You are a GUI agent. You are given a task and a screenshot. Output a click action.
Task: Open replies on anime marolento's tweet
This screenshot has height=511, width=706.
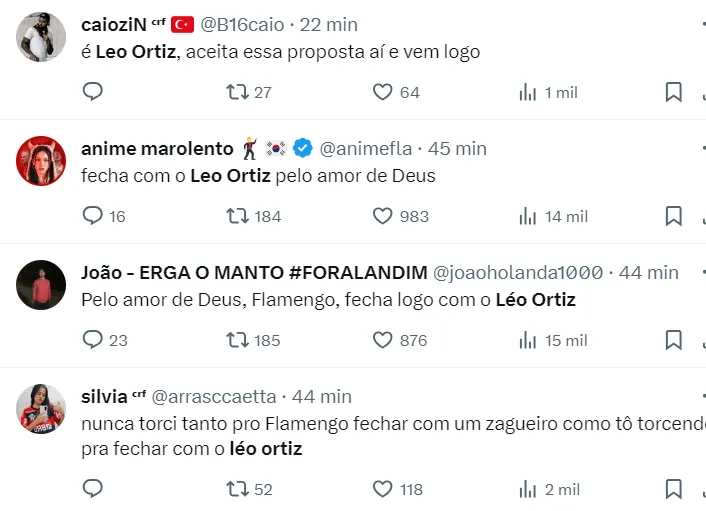pos(93,216)
